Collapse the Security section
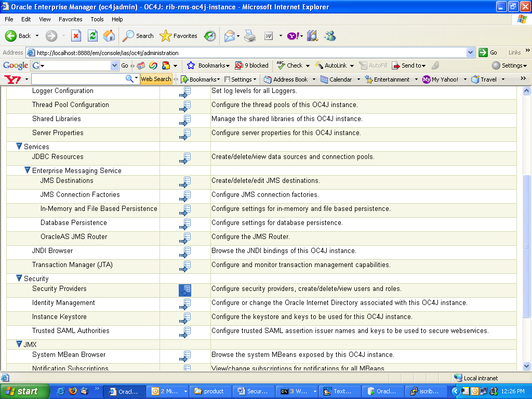The height and width of the screenshot is (399, 532). pos(19,278)
